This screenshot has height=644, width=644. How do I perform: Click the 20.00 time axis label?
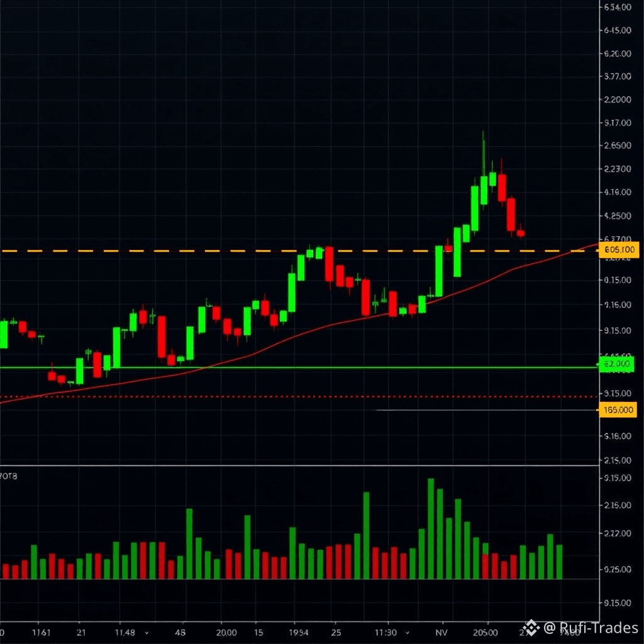(x=226, y=633)
